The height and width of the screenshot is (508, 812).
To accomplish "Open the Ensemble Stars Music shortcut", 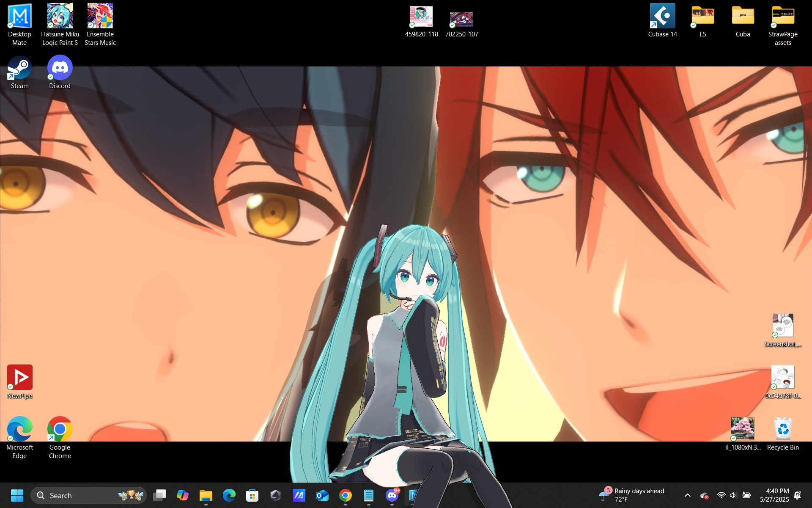I will pyautogui.click(x=100, y=25).
